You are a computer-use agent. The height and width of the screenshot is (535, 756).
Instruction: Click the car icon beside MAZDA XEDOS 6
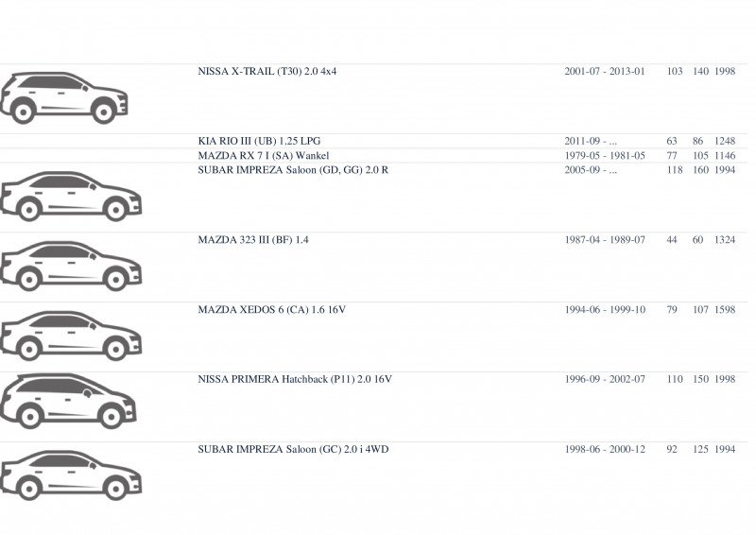point(71,336)
